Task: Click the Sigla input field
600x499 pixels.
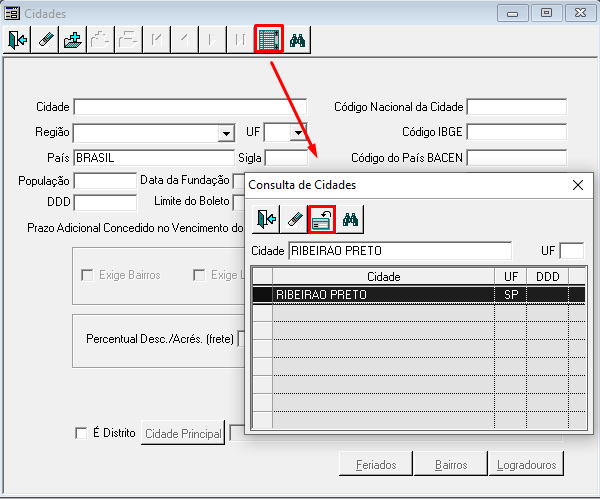Action: (x=286, y=158)
